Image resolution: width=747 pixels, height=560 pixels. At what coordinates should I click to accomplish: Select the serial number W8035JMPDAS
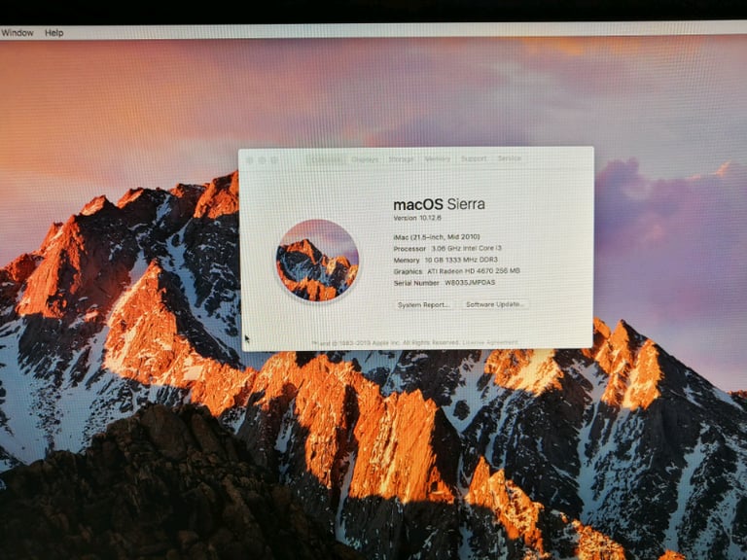(x=470, y=282)
